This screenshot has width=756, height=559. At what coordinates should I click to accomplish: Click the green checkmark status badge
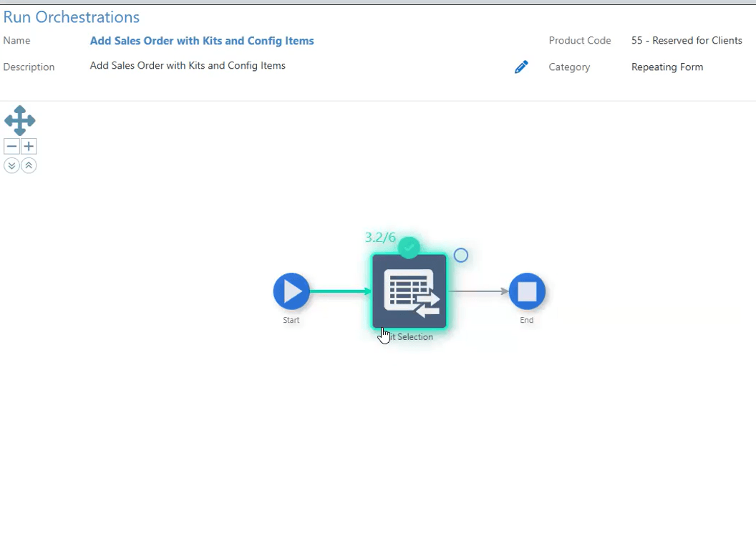[409, 248]
